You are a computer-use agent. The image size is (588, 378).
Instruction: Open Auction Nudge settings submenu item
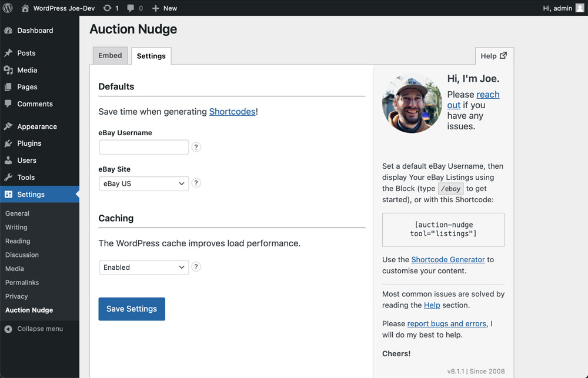29,310
